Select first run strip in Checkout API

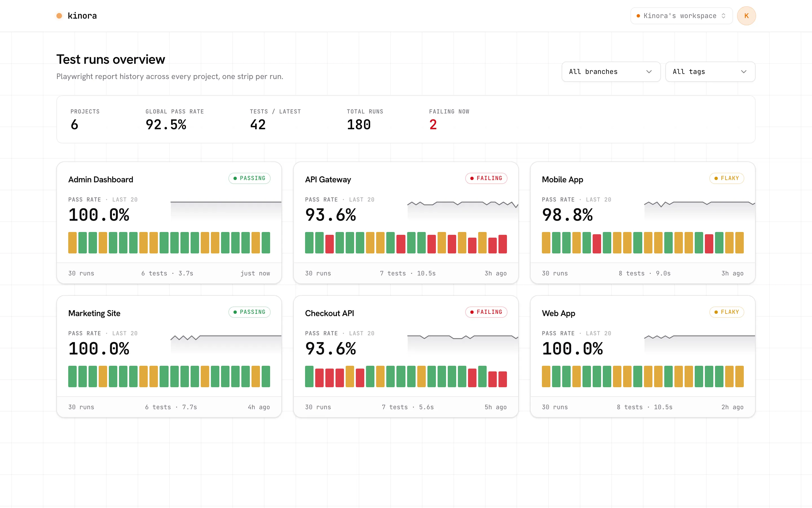(x=309, y=376)
